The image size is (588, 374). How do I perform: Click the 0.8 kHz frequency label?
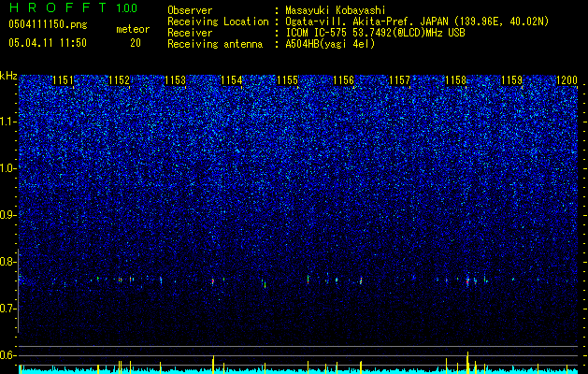tap(7, 262)
